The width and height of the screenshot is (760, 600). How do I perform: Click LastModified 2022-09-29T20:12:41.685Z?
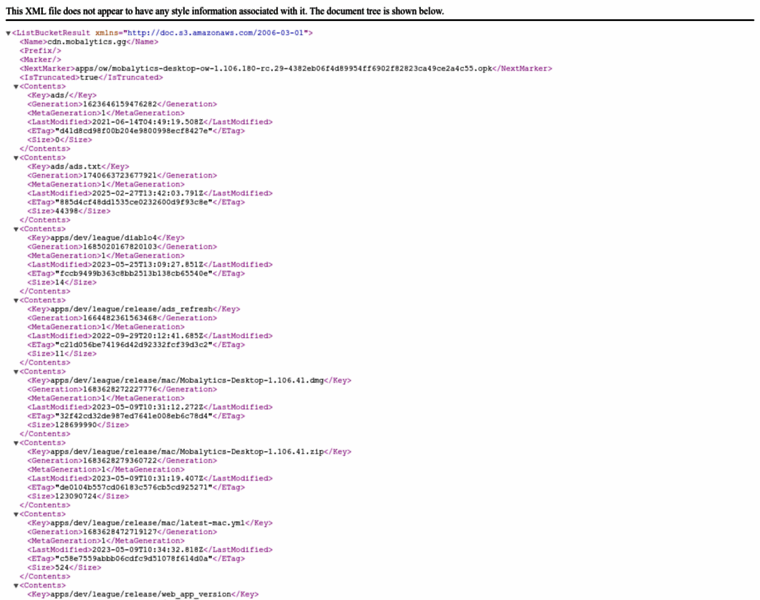tap(148, 336)
